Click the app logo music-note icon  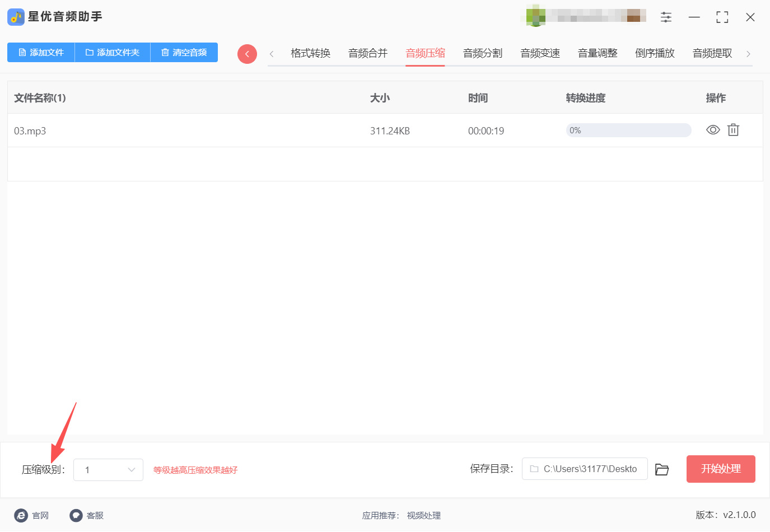[15, 17]
